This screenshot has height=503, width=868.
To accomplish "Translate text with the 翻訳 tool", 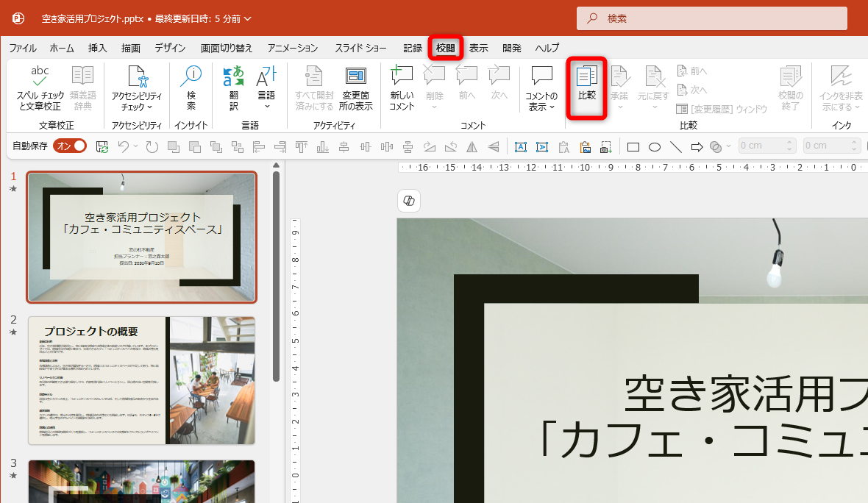I will (233, 86).
